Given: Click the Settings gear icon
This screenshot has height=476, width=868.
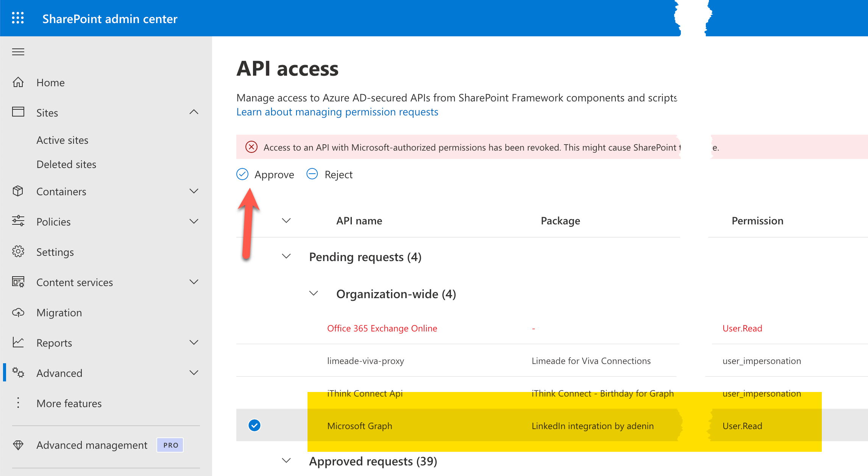Looking at the screenshot, I should click(x=18, y=252).
